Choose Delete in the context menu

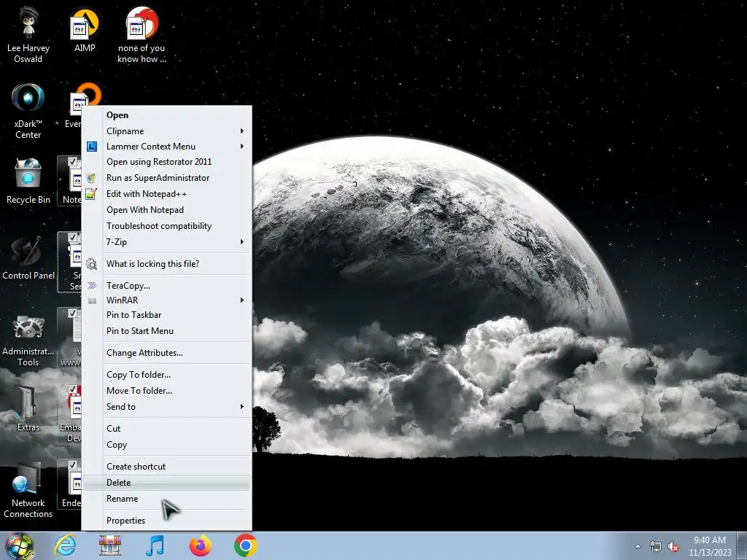tap(167, 483)
